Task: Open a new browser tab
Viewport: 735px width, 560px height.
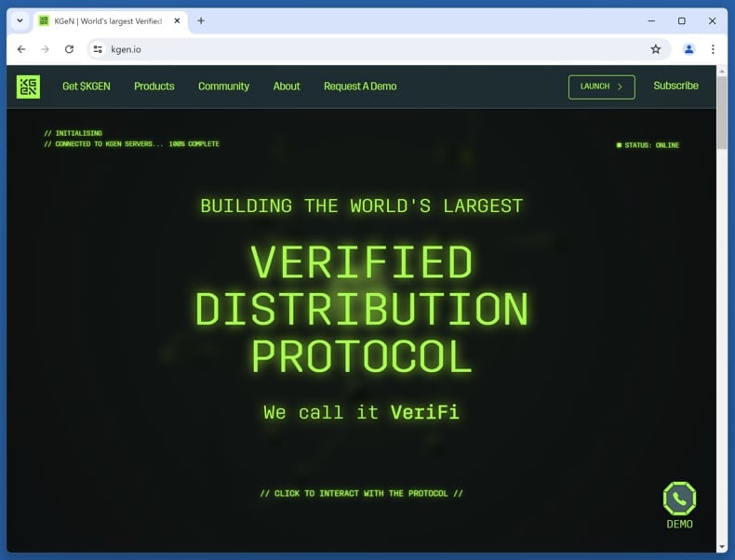Action: point(201,20)
